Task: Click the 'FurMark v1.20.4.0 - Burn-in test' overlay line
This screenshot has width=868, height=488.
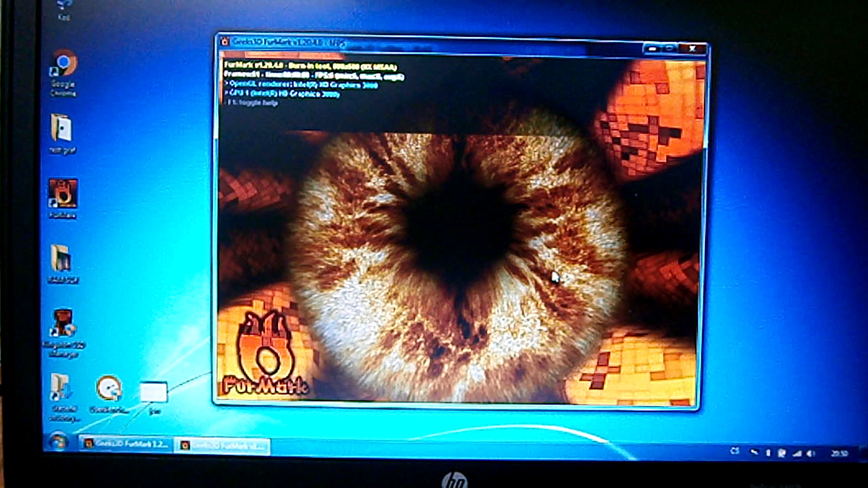Action: (310, 66)
